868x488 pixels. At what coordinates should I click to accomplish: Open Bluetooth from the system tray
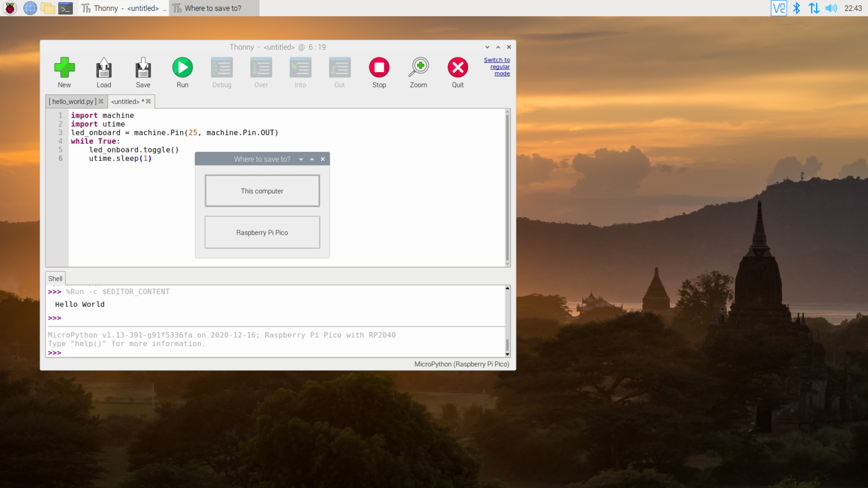coord(796,8)
